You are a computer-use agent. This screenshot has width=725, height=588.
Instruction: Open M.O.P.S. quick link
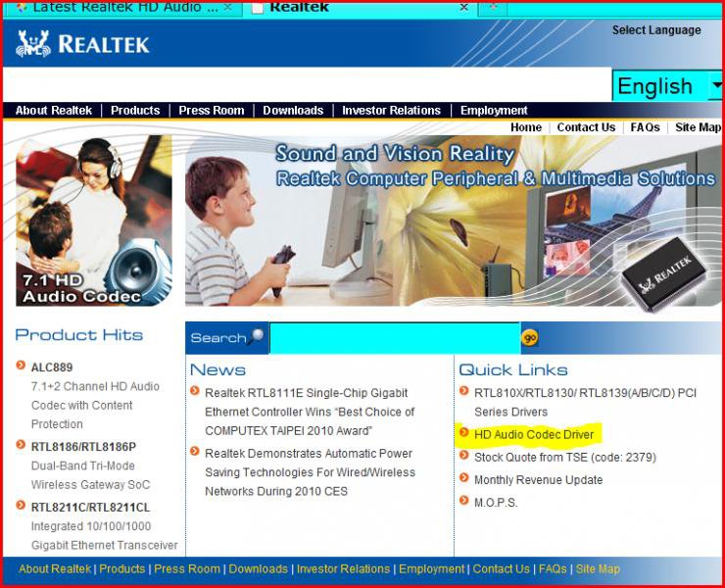click(x=496, y=503)
